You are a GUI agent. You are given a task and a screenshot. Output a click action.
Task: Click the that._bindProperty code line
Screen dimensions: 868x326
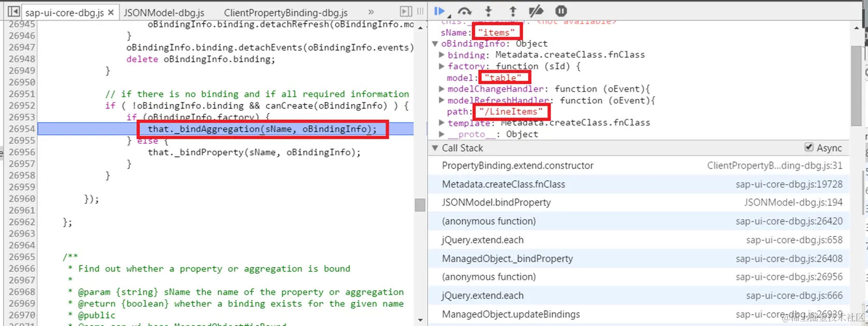(254, 152)
